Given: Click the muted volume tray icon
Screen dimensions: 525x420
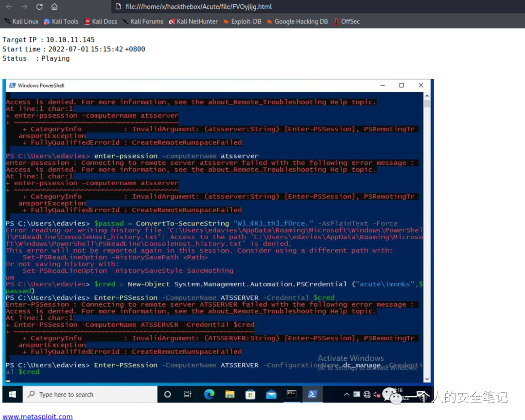Looking at the screenshot, I should pyautogui.click(x=377, y=395).
